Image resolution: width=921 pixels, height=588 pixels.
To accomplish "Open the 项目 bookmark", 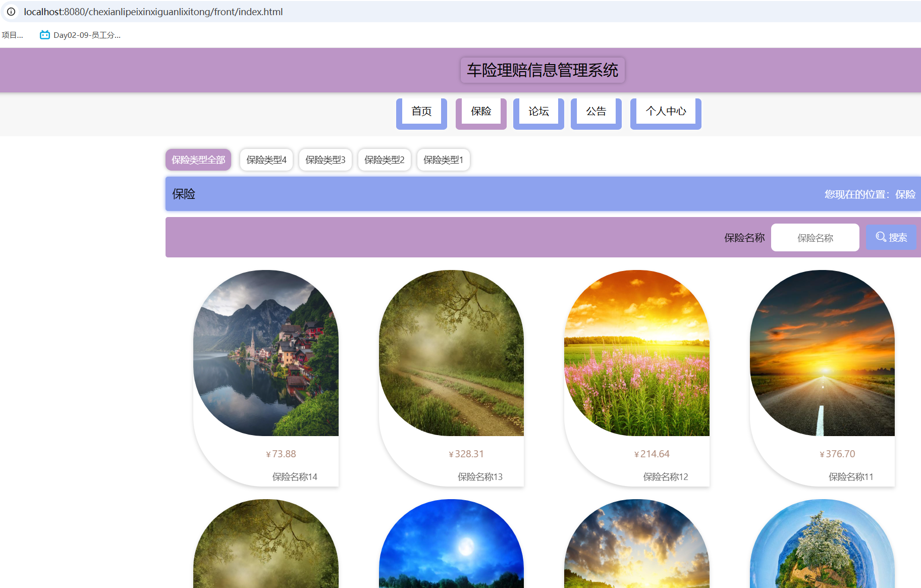I will (x=12, y=35).
